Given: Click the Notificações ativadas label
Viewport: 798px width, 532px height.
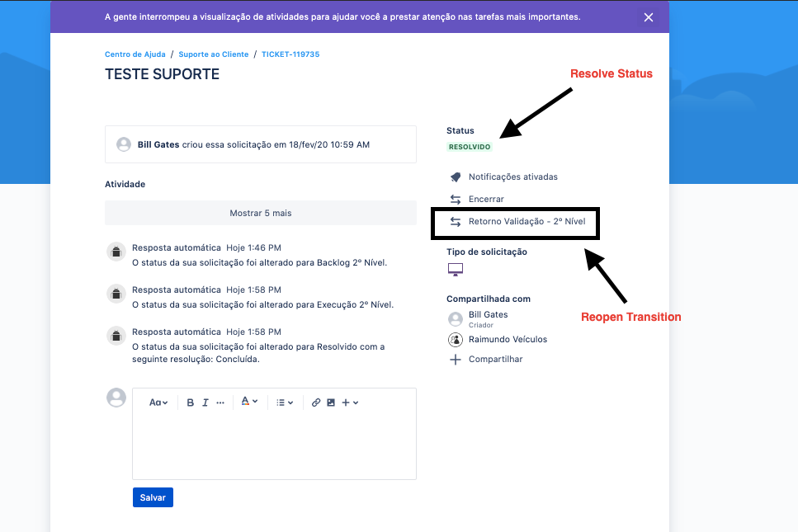Looking at the screenshot, I should coord(513,177).
